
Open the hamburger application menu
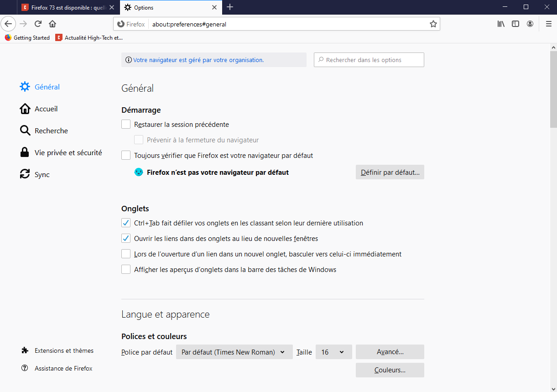pos(548,24)
